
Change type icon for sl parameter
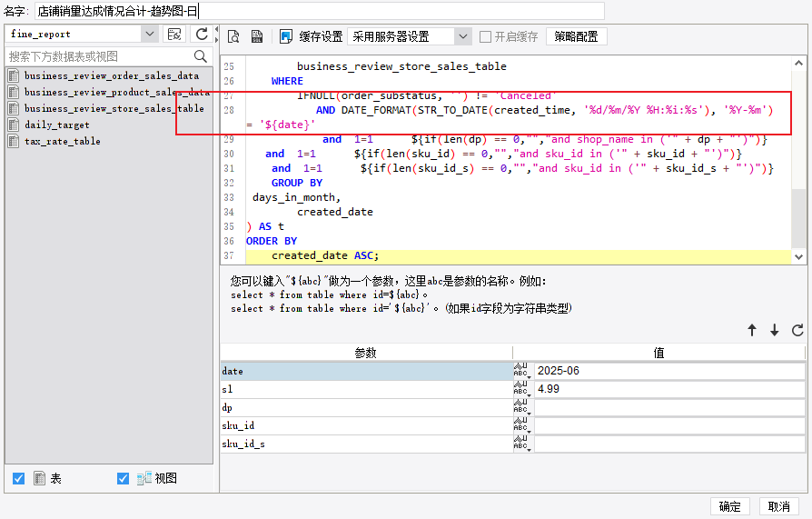click(522, 389)
